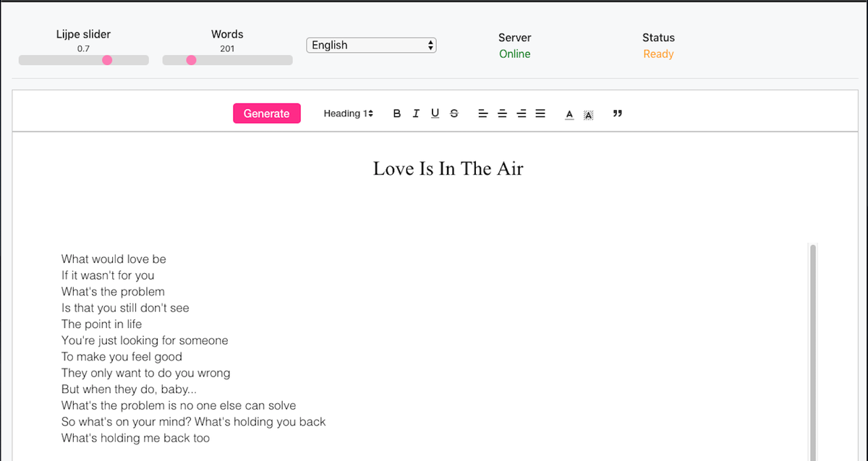Toggle bold formatting

tap(396, 113)
